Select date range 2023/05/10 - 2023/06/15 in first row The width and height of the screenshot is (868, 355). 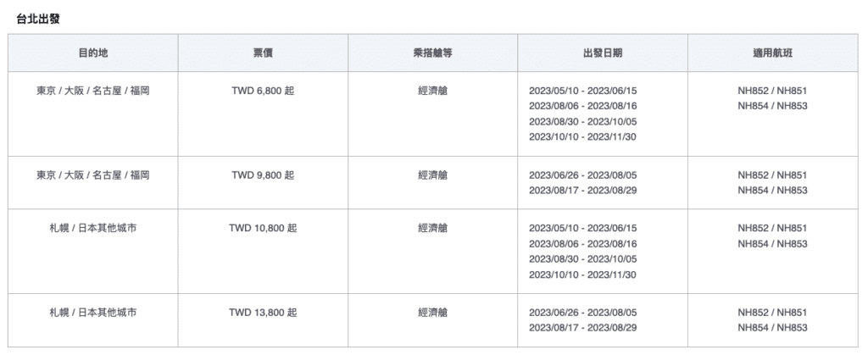click(583, 91)
